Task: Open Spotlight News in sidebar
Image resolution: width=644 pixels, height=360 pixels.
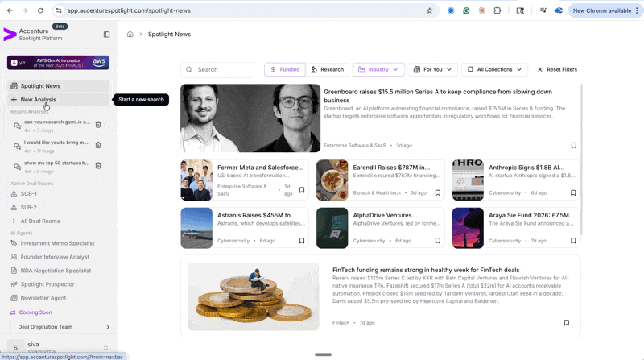Action: [x=58, y=86]
